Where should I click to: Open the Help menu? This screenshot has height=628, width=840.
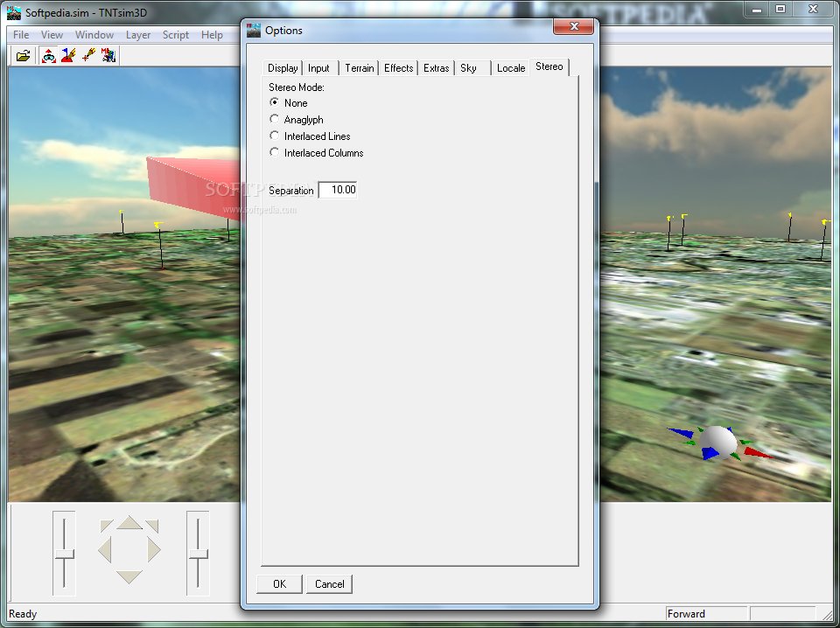pyautogui.click(x=212, y=35)
